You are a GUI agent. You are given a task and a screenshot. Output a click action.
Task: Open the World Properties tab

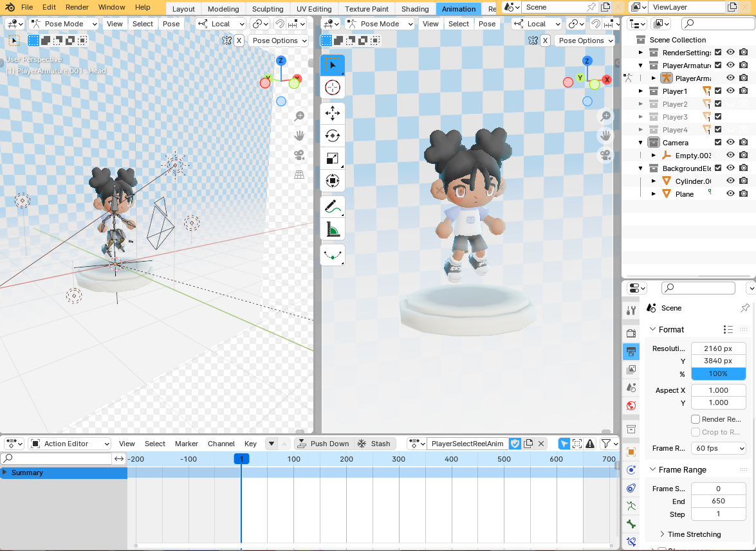[x=631, y=405]
